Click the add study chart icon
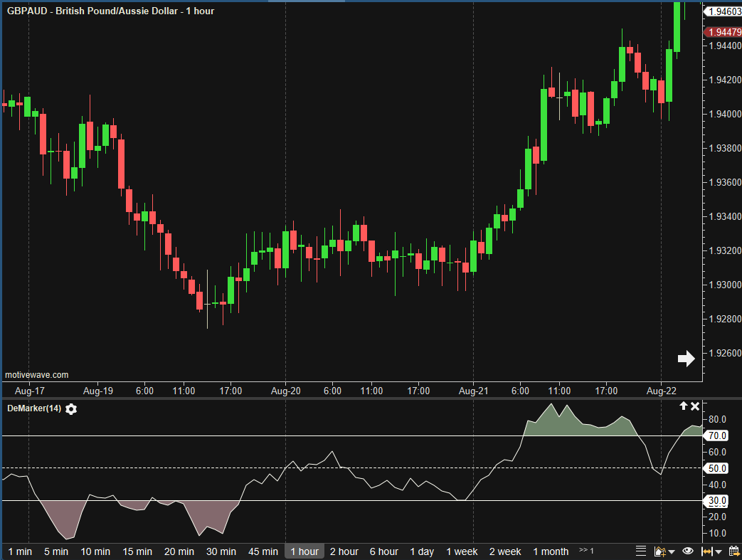This screenshot has width=742, height=560. [659, 551]
